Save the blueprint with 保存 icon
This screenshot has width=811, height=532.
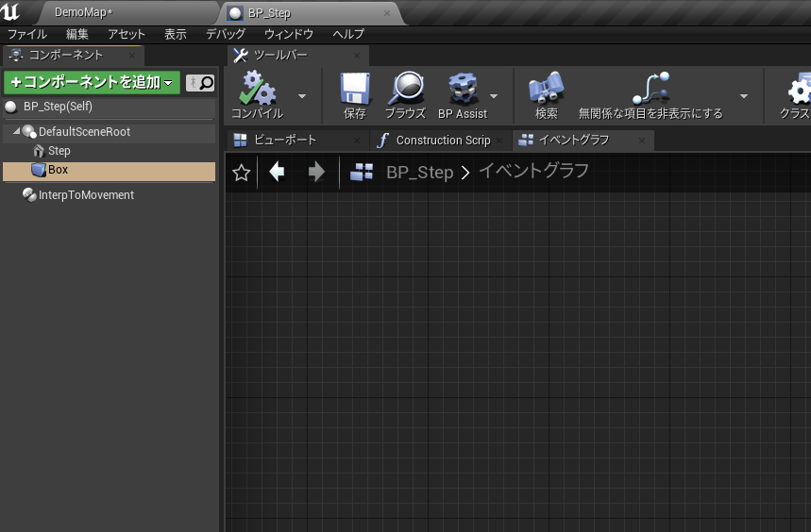[x=355, y=89]
